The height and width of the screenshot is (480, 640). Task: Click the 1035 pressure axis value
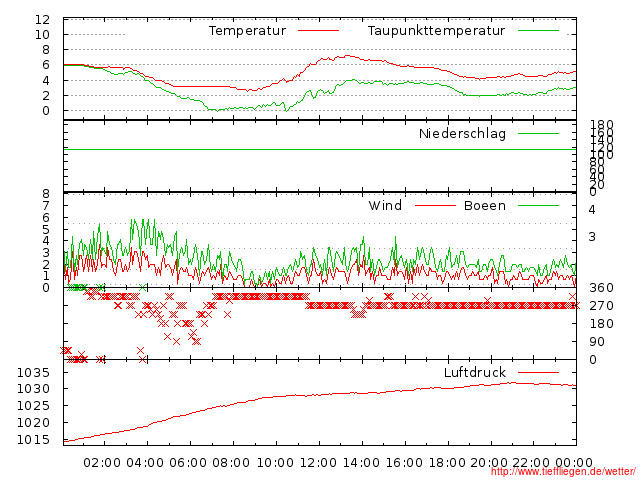point(33,372)
